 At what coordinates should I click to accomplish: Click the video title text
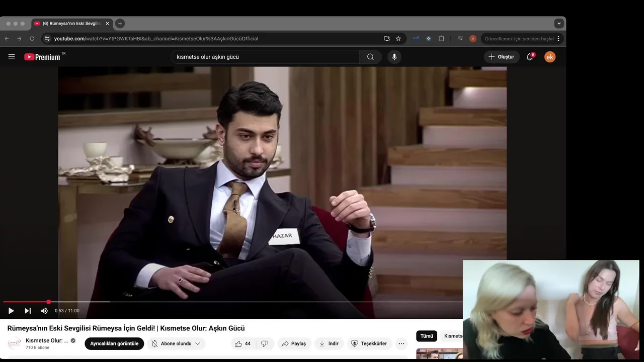point(126,328)
